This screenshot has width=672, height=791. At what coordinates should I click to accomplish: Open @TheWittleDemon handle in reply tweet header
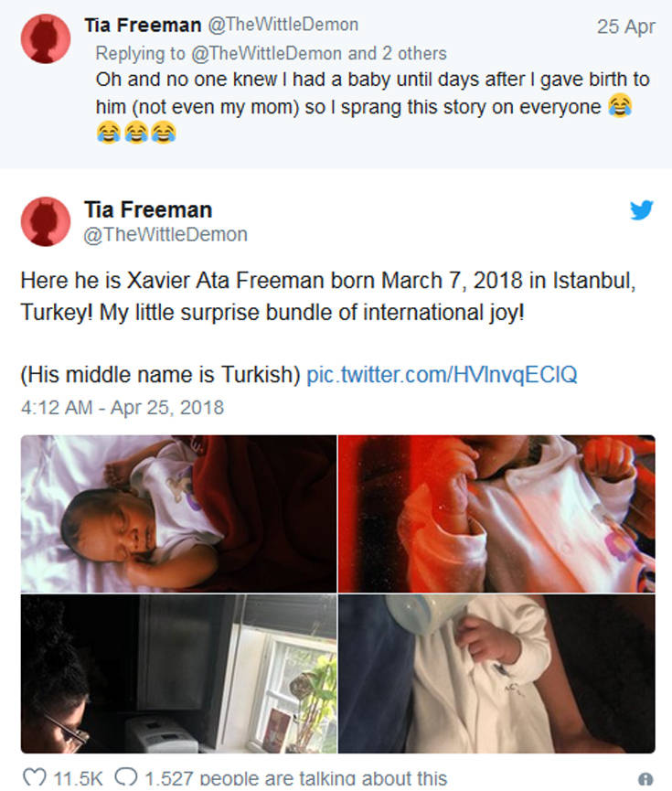click(283, 24)
